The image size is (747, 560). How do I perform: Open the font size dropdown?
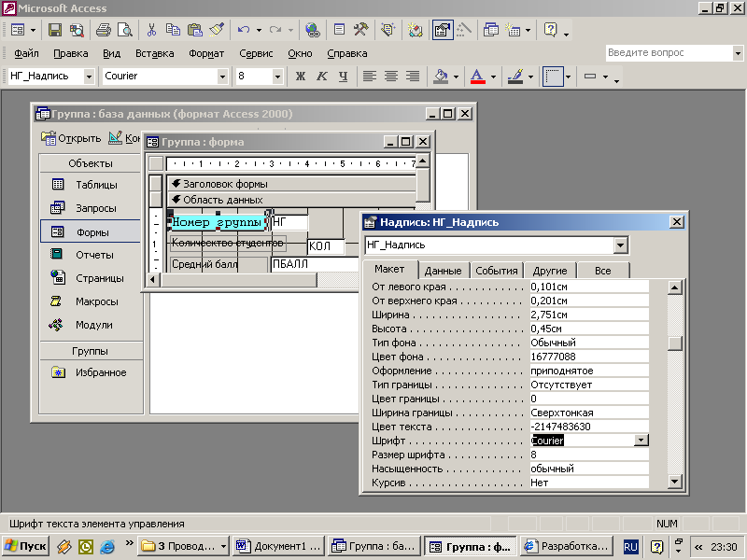(277, 77)
